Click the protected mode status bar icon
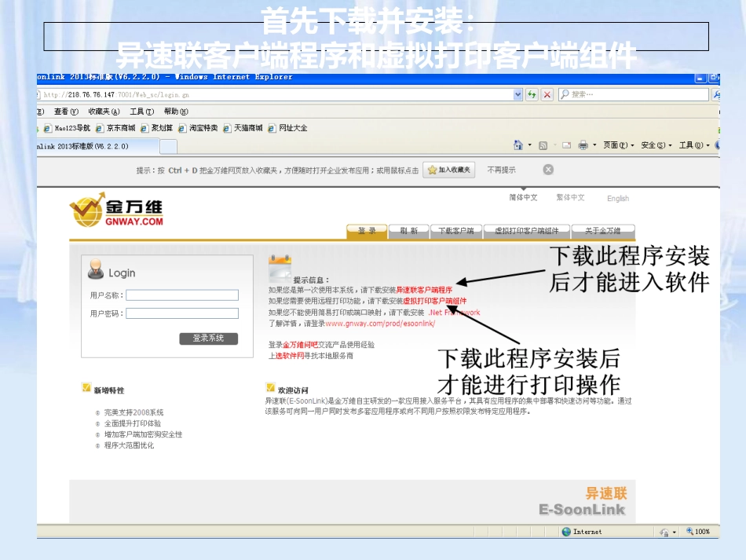The height and width of the screenshot is (560, 746). pos(664,532)
